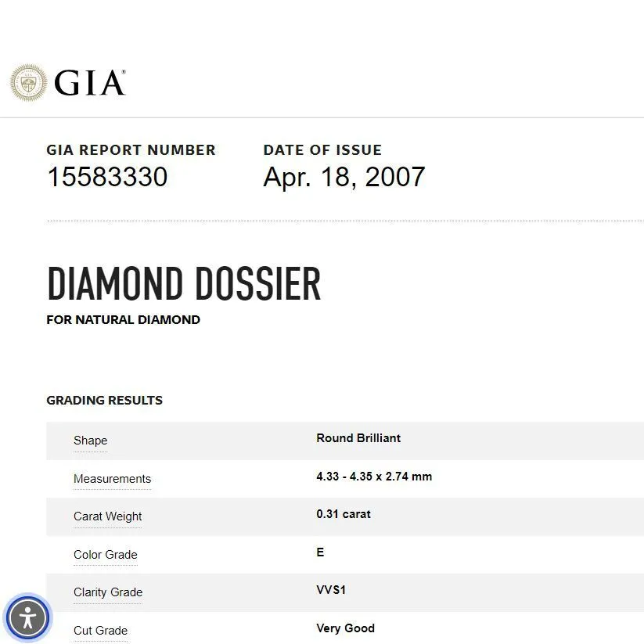The height and width of the screenshot is (644, 644).
Task: Open the Cut Grade definition
Action: click(x=100, y=631)
